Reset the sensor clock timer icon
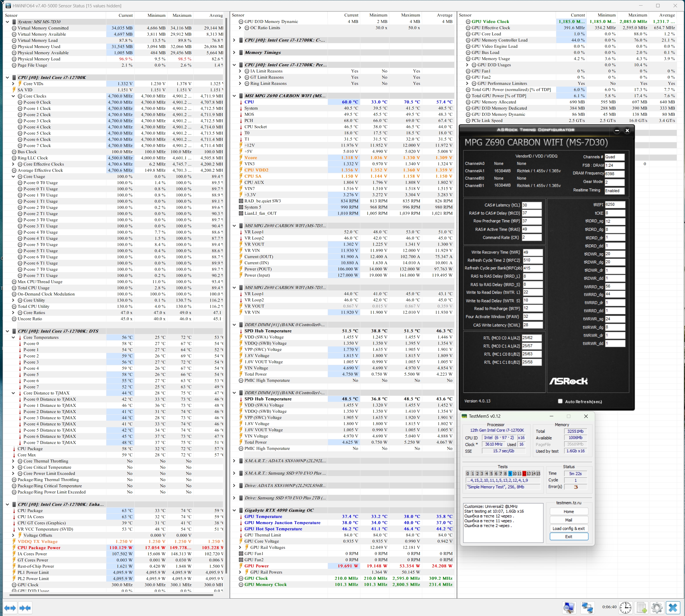This screenshot has height=616, width=685. coord(625,608)
